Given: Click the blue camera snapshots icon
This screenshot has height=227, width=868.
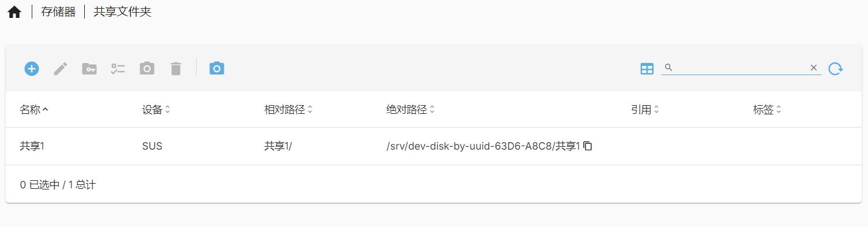Looking at the screenshot, I should (x=217, y=68).
